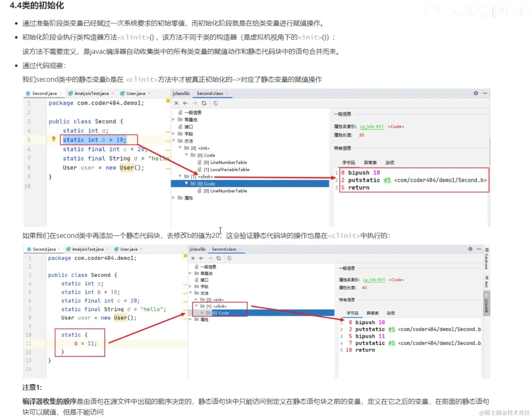This screenshot has width=532, height=418.
Task: Close the User.java tab in upper IDE
Action: (149, 93)
